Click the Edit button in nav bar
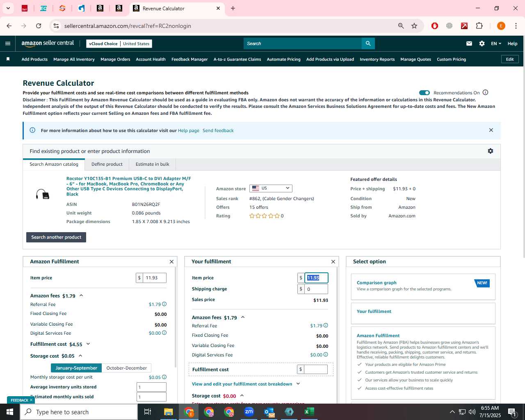 pos(510,59)
